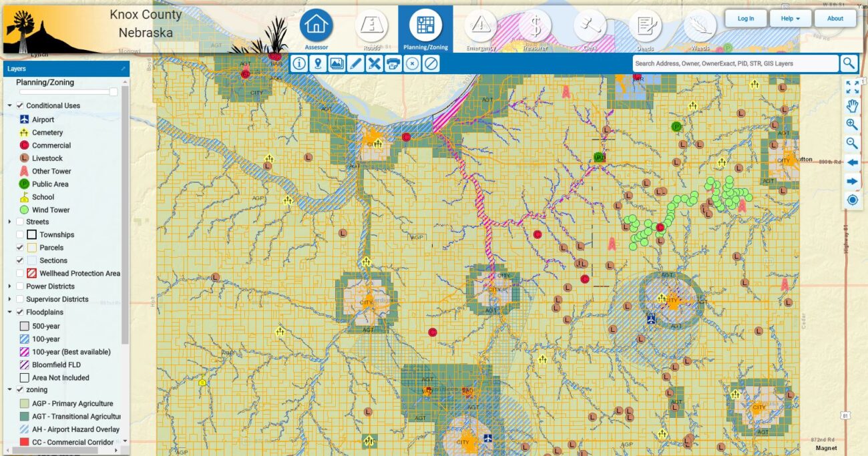Click the Cemetery legend icon
The image size is (868, 456).
point(24,132)
